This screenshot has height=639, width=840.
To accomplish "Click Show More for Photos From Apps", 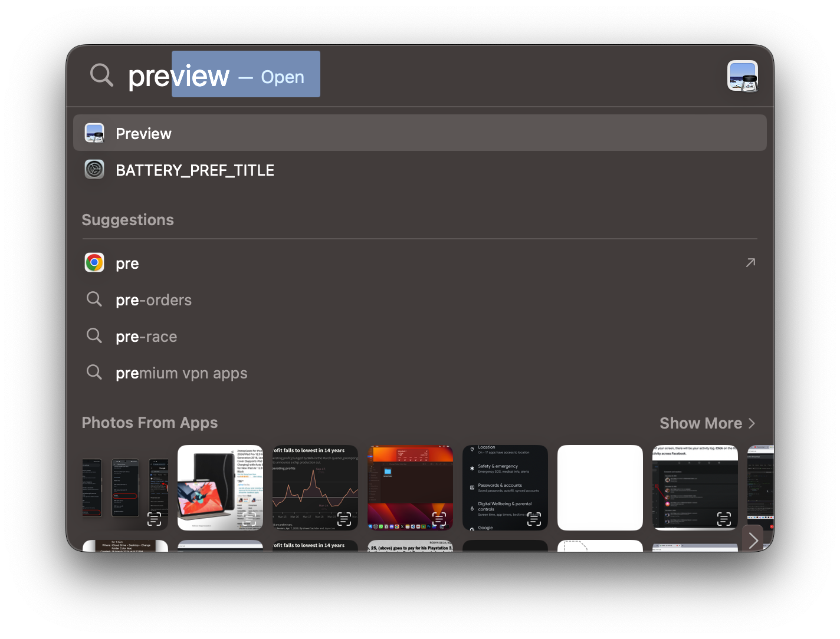I will 707,423.
